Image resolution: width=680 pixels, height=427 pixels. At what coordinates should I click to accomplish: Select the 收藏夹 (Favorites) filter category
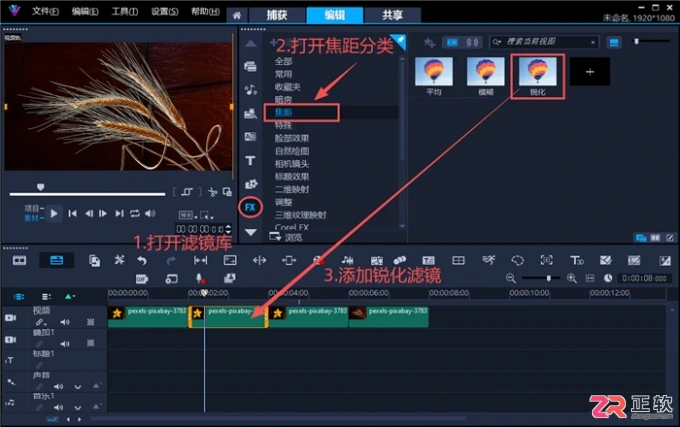[288, 87]
